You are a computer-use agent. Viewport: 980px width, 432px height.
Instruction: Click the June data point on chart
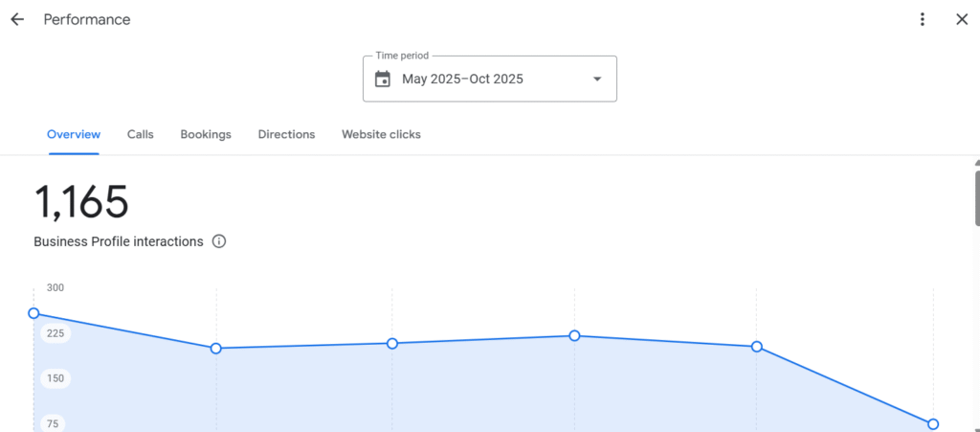tap(216, 349)
